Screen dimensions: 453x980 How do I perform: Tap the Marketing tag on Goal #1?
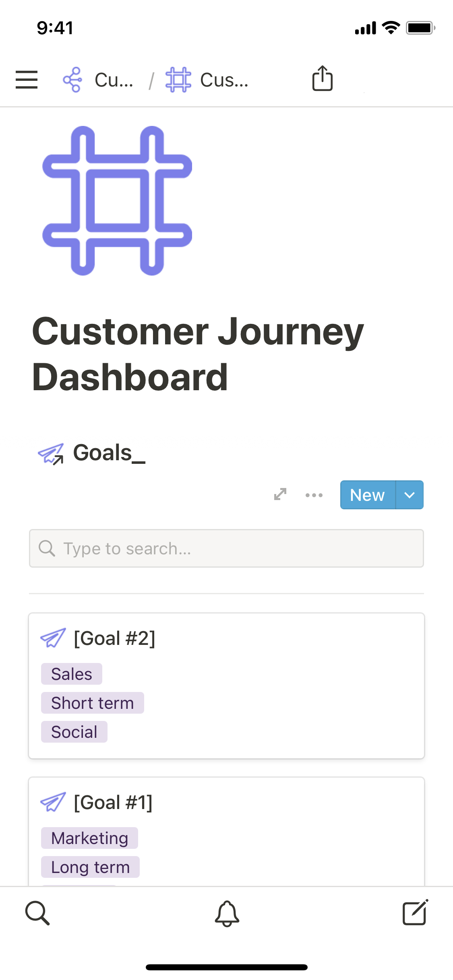click(89, 838)
